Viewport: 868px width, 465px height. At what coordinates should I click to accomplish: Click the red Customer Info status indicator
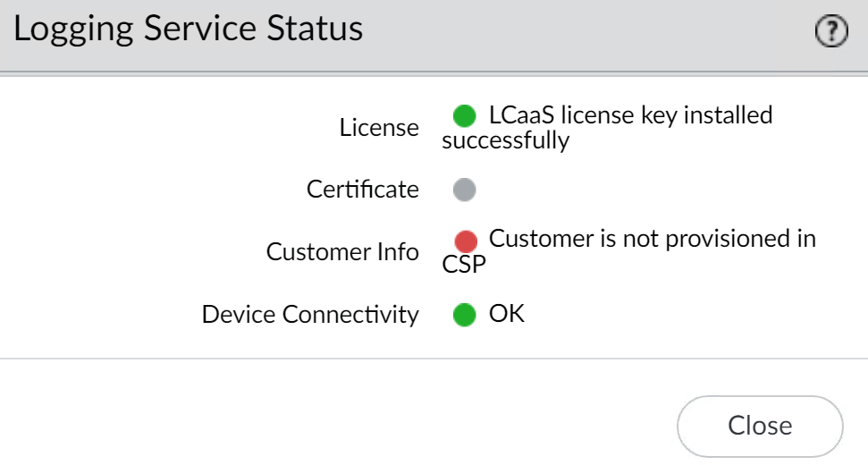[465, 241]
